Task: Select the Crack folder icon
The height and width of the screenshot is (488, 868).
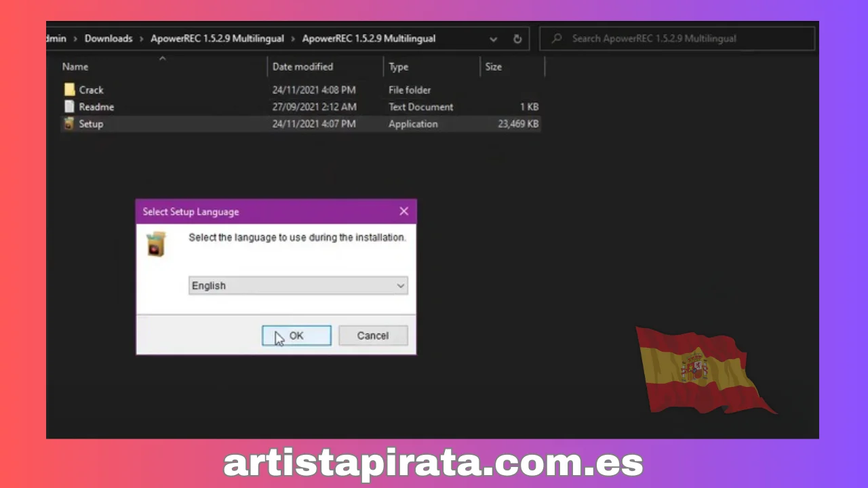Action: [x=69, y=89]
